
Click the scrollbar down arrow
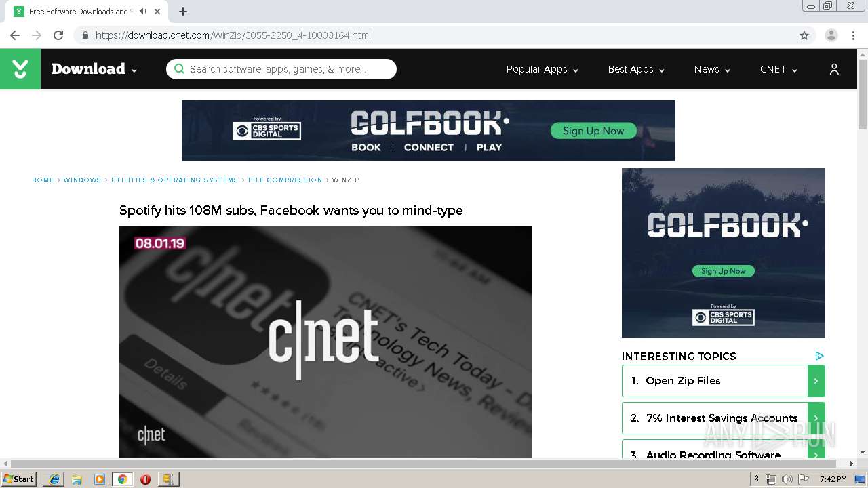863,452
